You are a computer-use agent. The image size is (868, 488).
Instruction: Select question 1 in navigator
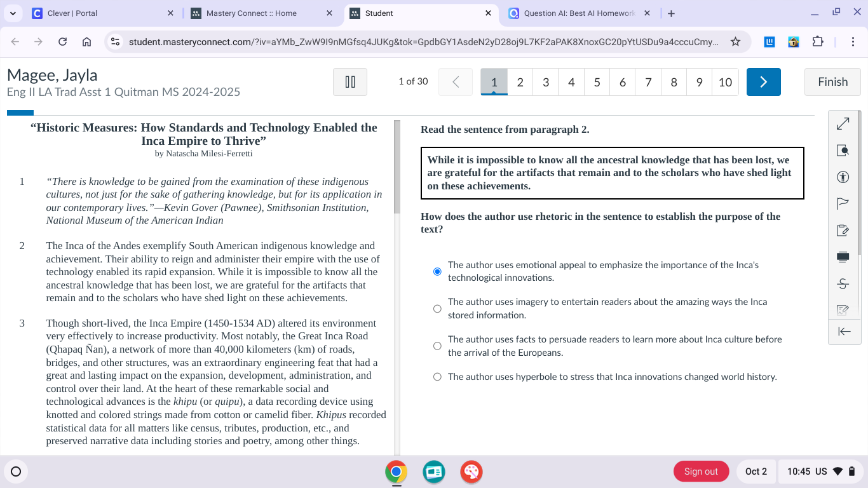coord(494,82)
